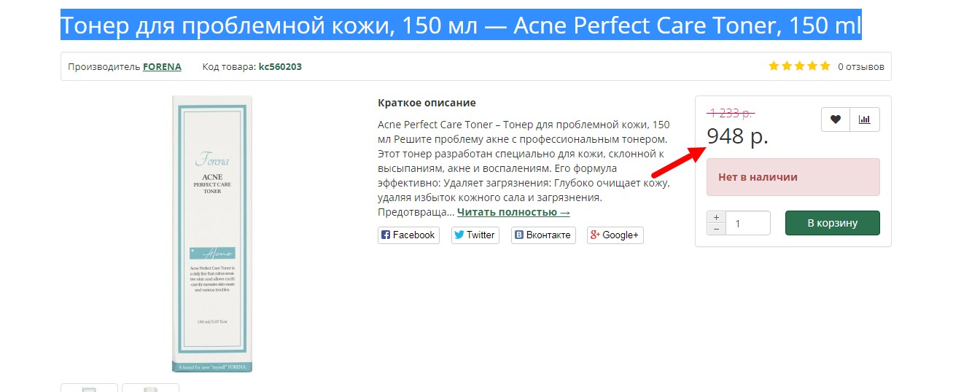The height and width of the screenshot is (392, 980).
Task: Share the product on Facebook
Action: (408, 235)
